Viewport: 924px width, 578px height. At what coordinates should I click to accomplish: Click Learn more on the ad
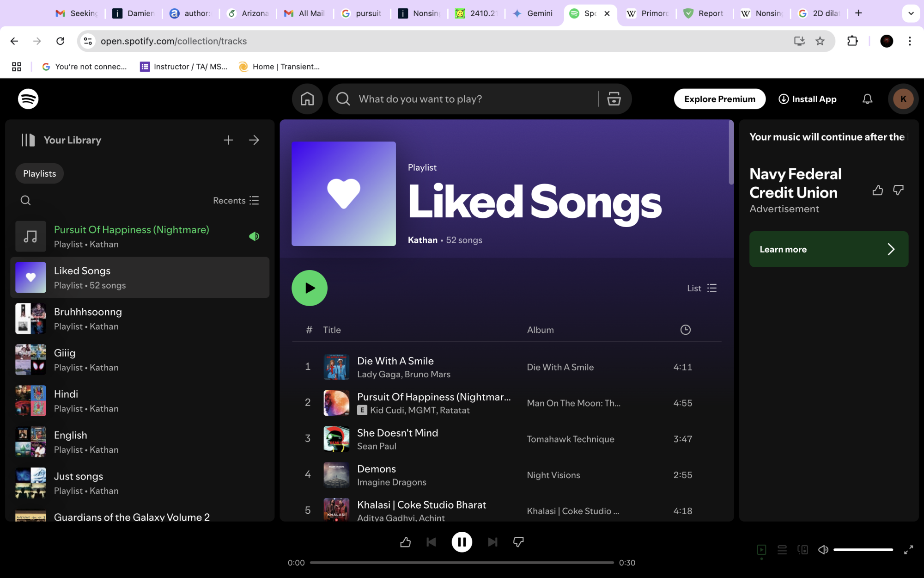click(x=828, y=249)
